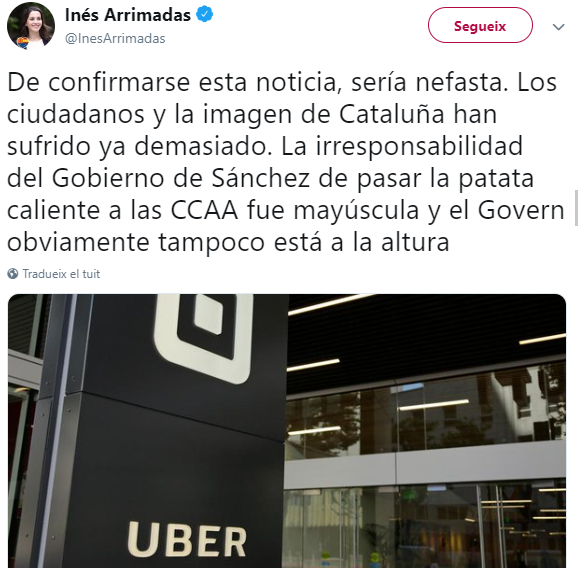This screenshot has width=578, height=568.
Task: Expand the tweet options chevron menu
Action: 558,27
